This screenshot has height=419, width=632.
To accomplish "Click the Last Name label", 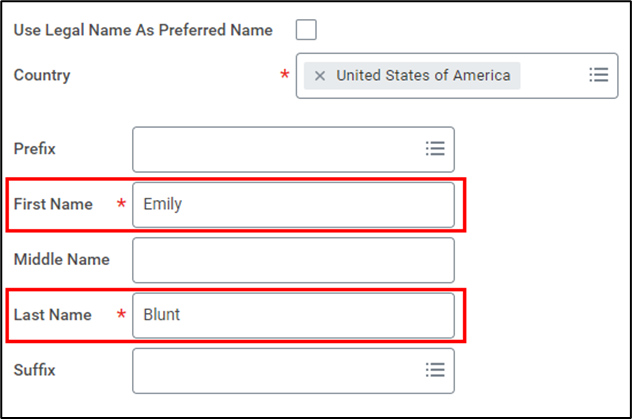I will [x=52, y=315].
